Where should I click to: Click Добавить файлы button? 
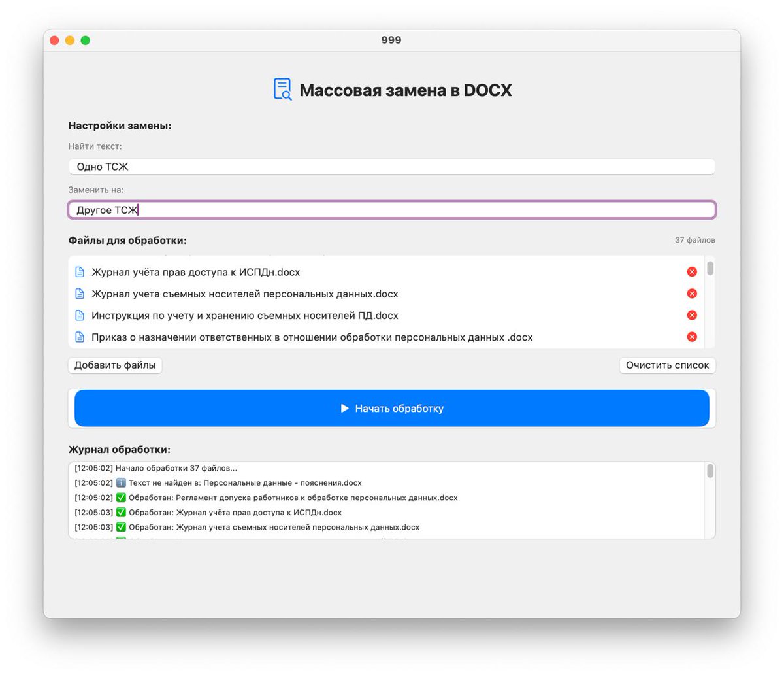coord(115,365)
